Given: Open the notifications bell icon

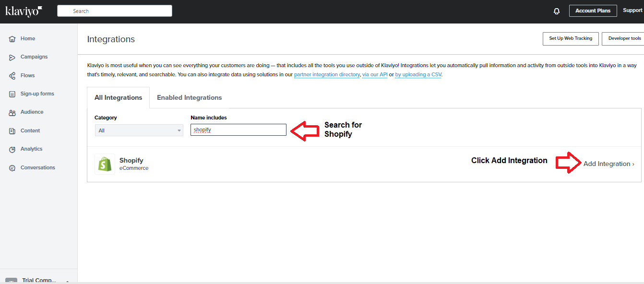Looking at the screenshot, I should tap(557, 11).
